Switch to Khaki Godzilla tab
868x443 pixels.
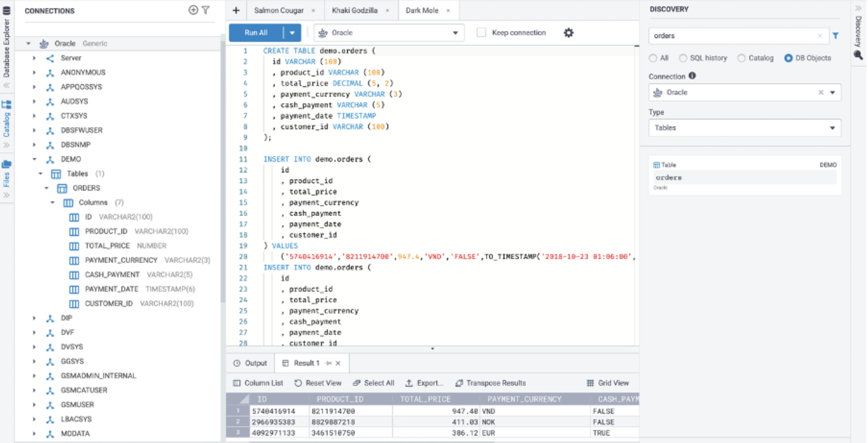pyautogui.click(x=355, y=11)
